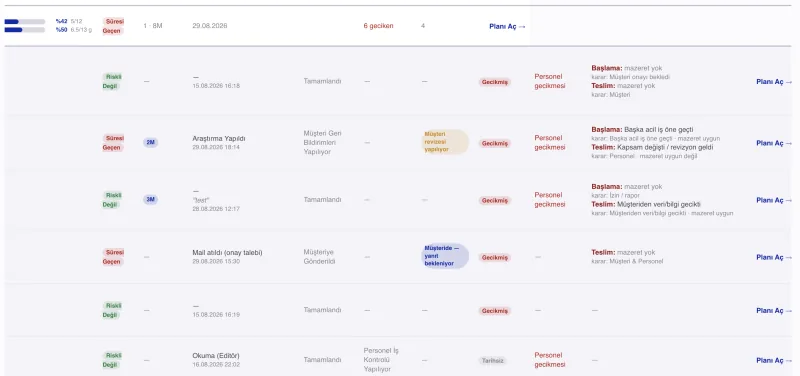This screenshot has height=376, width=800.
Task: Click Riskli Değil badge in "test" row
Action: [x=112, y=200]
